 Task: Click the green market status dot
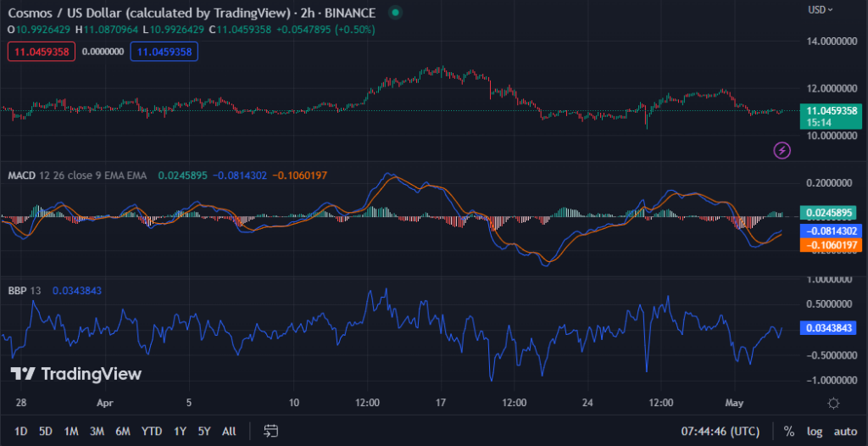[x=394, y=12]
